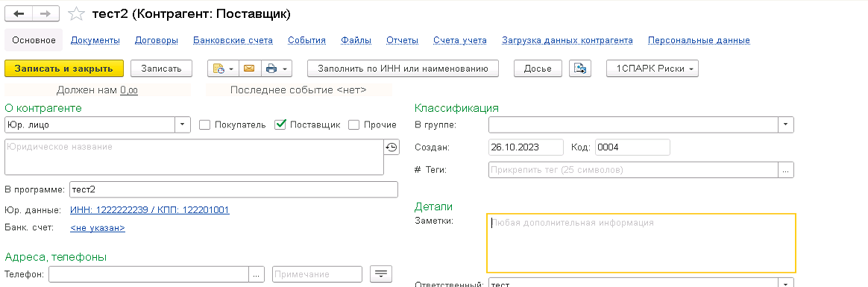868x287 pixels.
Task: Open the Отчеты tab
Action: coord(402,40)
